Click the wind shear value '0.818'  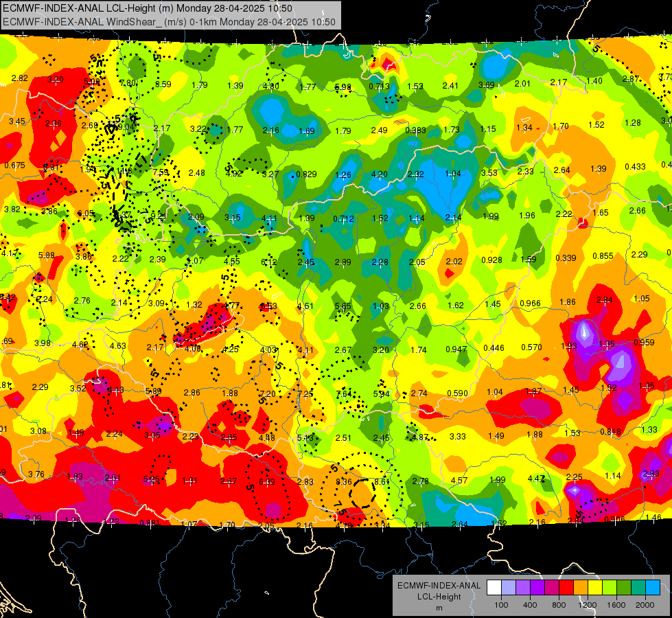point(610,431)
